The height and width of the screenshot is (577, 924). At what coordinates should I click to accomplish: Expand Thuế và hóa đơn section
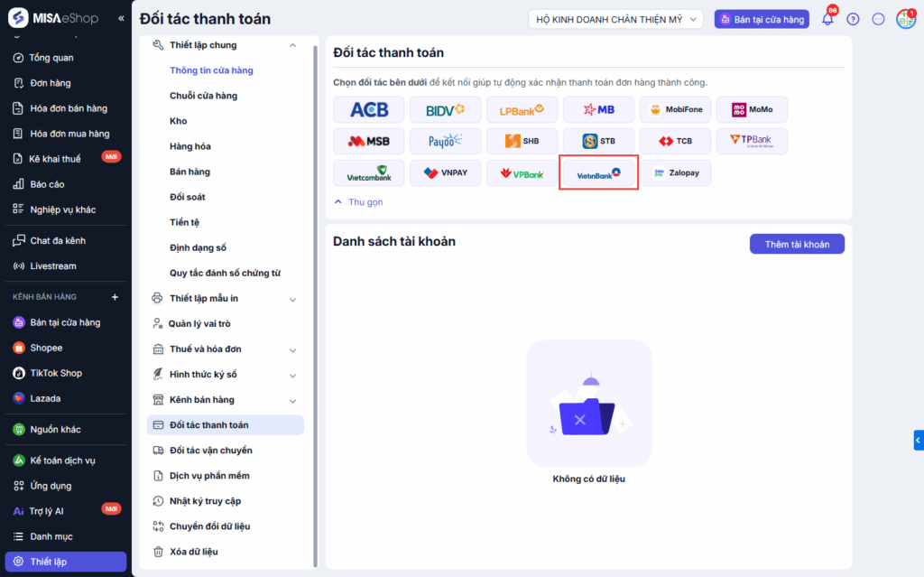tap(293, 349)
